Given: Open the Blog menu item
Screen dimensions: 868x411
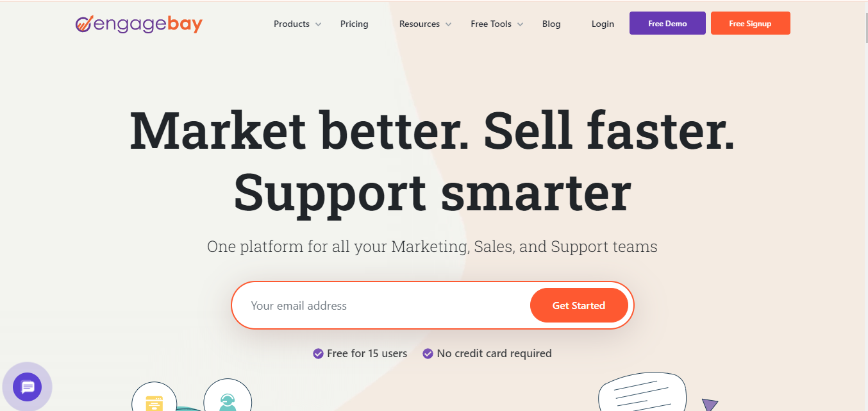Looking at the screenshot, I should 551,24.
